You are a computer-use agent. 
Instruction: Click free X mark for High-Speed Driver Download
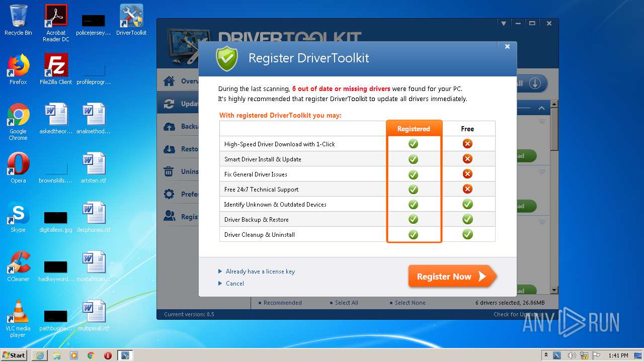(467, 144)
